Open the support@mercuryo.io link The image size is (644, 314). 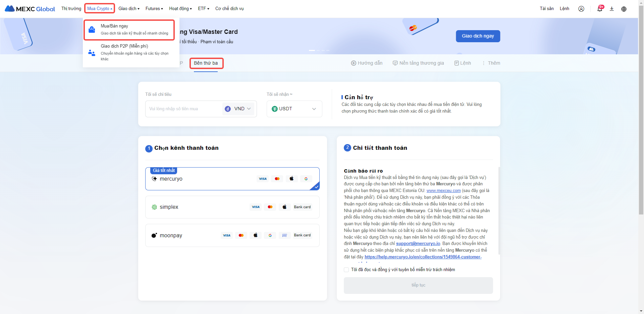click(418, 244)
